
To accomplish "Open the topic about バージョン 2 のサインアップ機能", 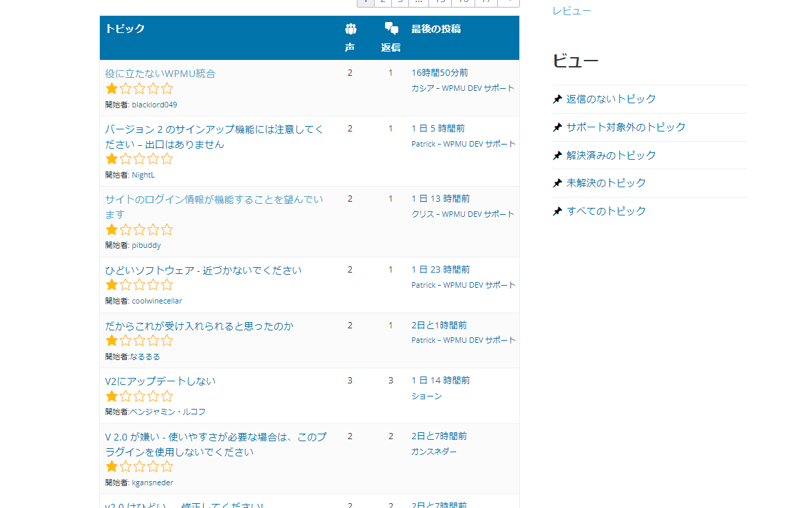I will point(214,137).
